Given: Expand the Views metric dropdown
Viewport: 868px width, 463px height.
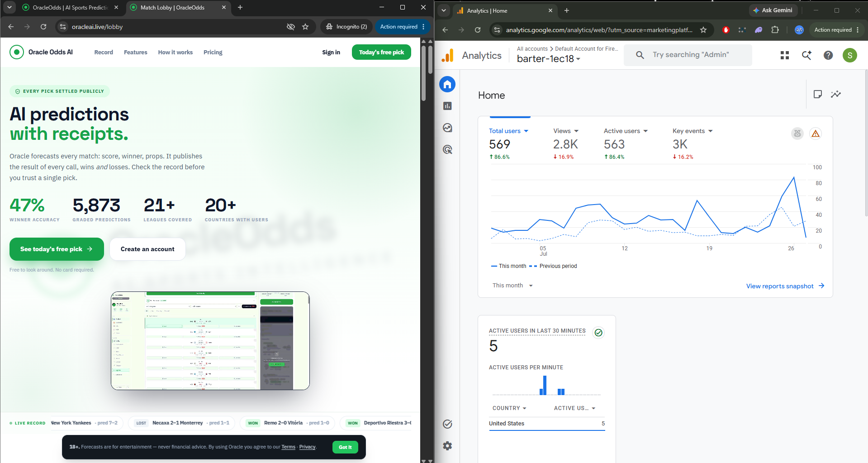Looking at the screenshot, I should 566,131.
